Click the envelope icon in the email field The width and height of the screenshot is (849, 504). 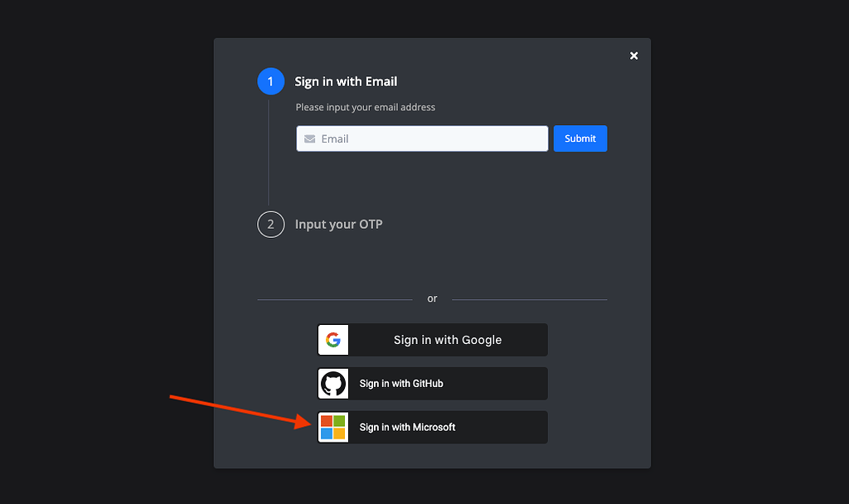click(309, 138)
